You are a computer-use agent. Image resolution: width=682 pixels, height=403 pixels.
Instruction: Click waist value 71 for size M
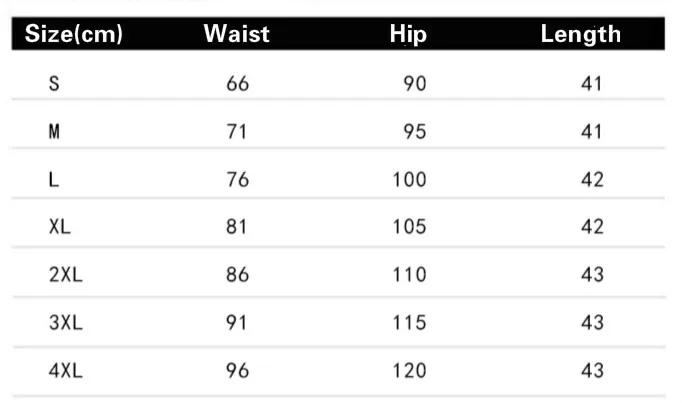pyautogui.click(x=237, y=131)
